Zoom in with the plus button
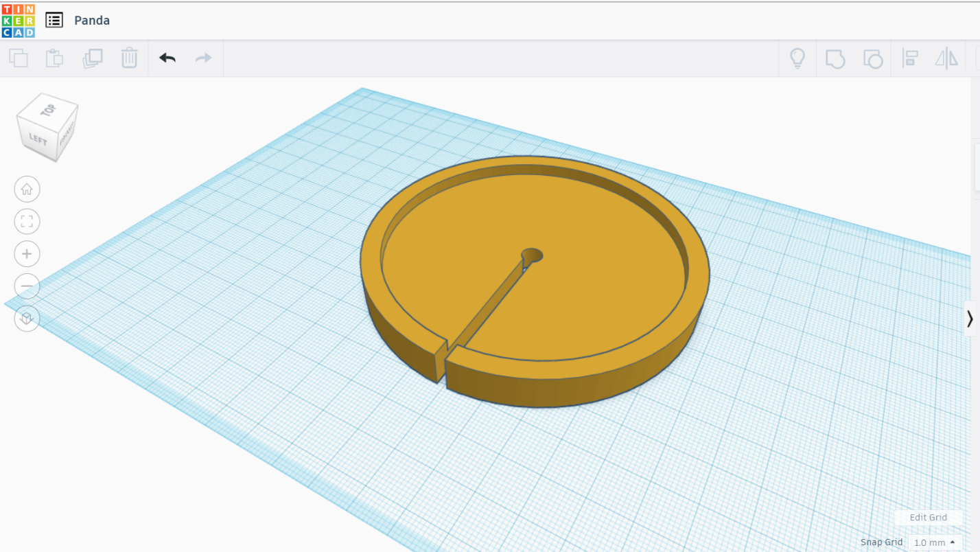 click(x=27, y=253)
